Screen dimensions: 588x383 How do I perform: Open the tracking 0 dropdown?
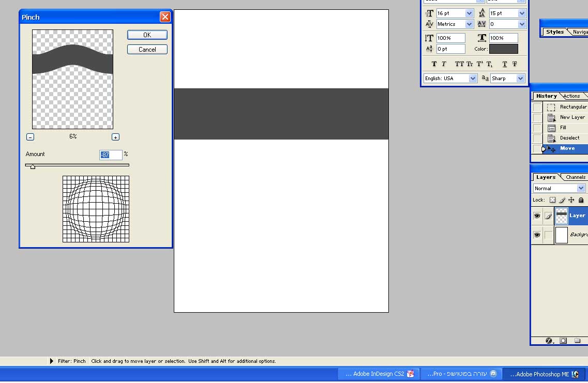[522, 24]
